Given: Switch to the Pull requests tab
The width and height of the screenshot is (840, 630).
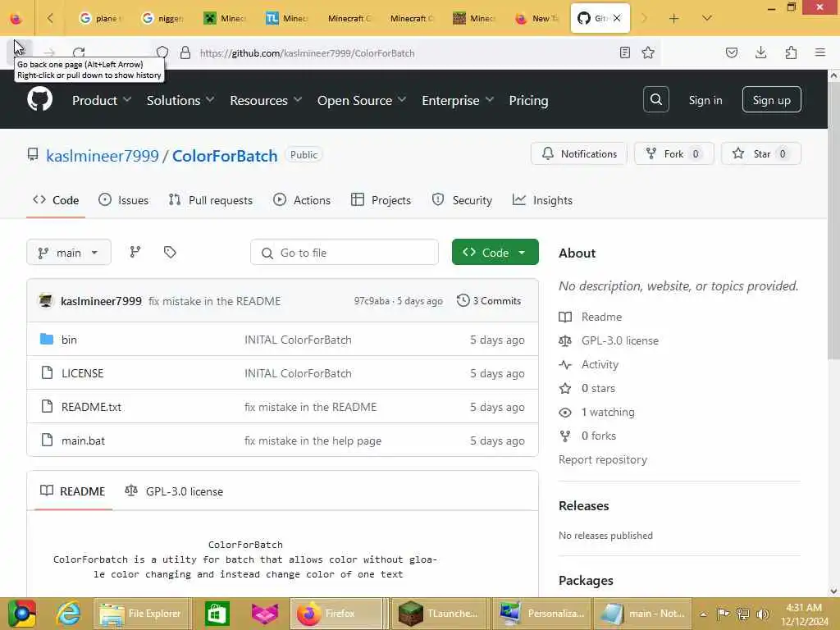Looking at the screenshot, I should click(x=211, y=200).
